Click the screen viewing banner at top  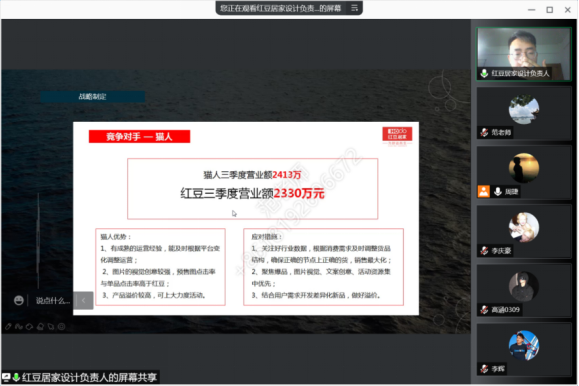click(x=289, y=8)
